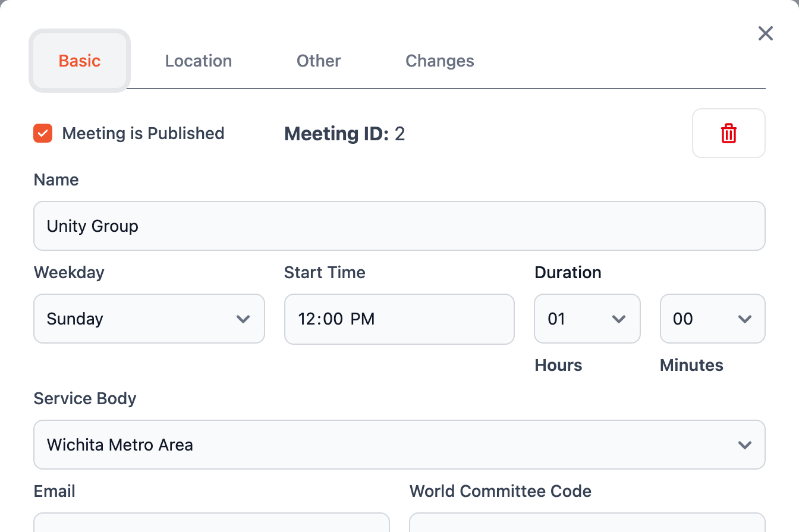The height and width of the screenshot is (532, 799).
Task: Click the Hours dropdown chevron icon
Action: click(x=619, y=319)
